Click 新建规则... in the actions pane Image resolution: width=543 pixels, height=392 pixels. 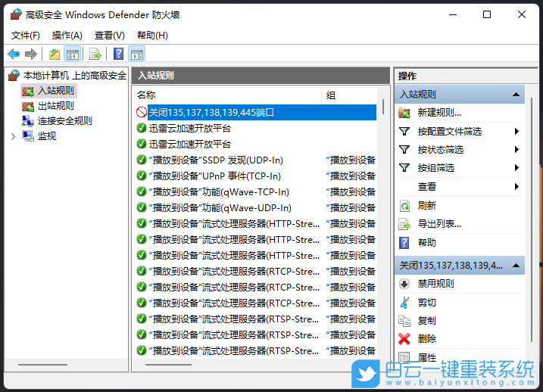pyautogui.click(x=439, y=113)
